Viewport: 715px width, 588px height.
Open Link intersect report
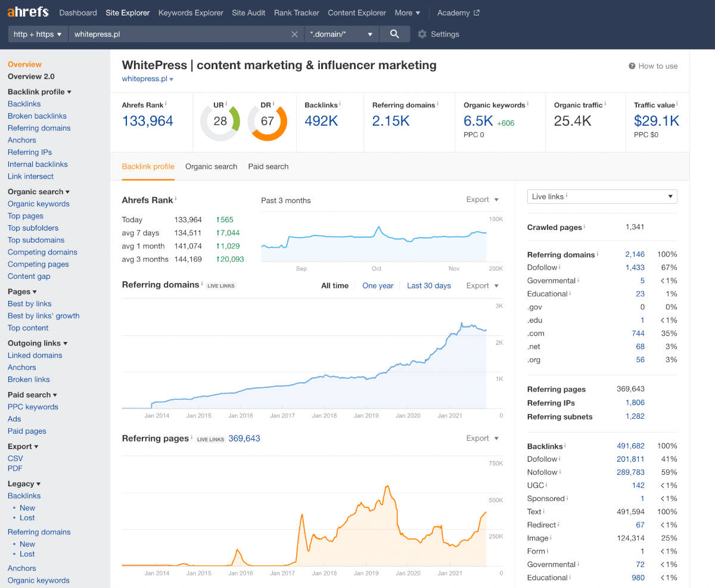click(x=30, y=176)
